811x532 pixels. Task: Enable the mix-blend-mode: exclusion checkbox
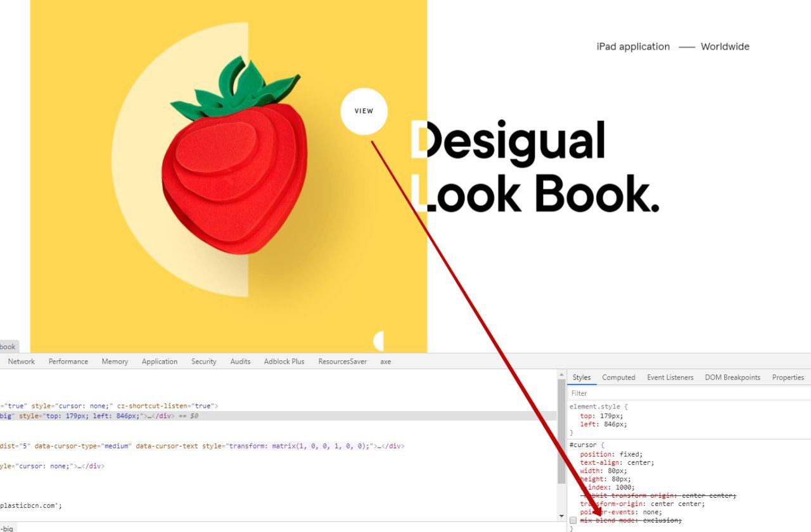[x=573, y=520]
